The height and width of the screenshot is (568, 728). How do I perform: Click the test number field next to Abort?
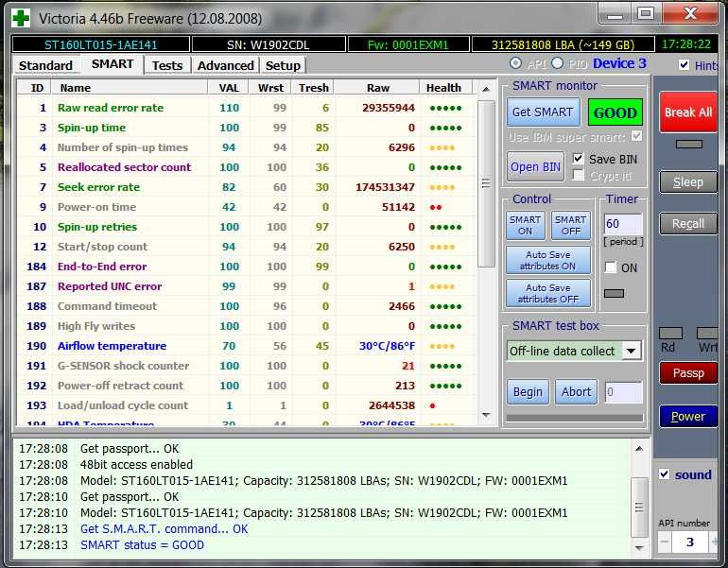(x=624, y=392)
